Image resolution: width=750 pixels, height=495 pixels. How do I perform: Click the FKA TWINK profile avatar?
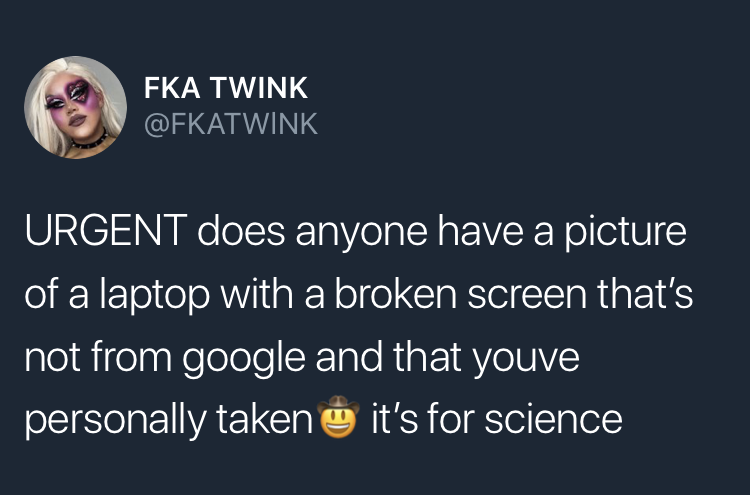76,107
